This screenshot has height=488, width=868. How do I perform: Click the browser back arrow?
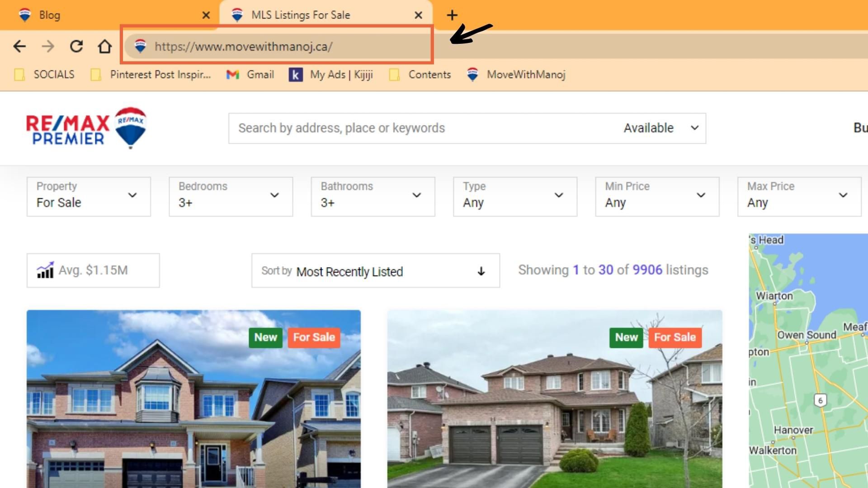(19, 46)
